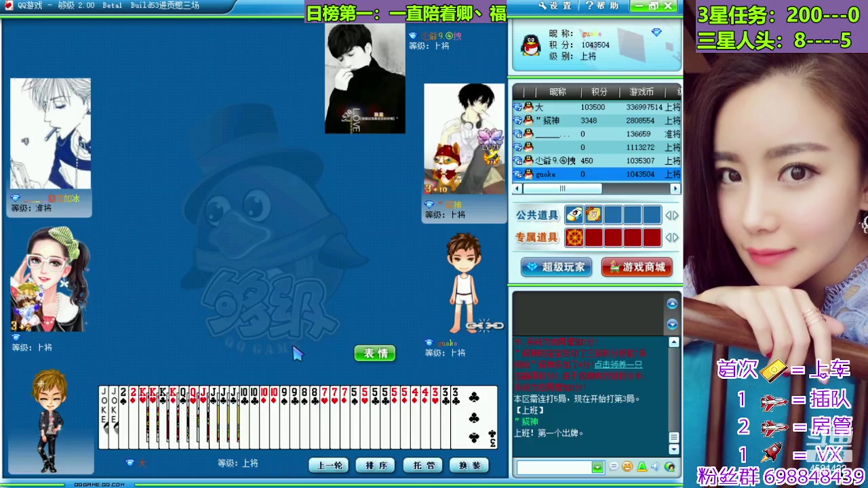The width and height of the screenshot is (868, 488).
Task: Click the top player's black-and-white portrait
Action: point(365,79)
